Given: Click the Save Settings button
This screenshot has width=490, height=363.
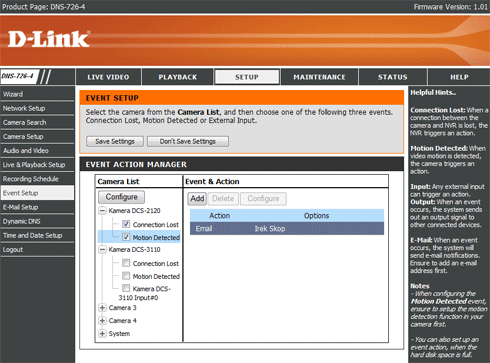Looking at the screenshot, I should [115, 141].
